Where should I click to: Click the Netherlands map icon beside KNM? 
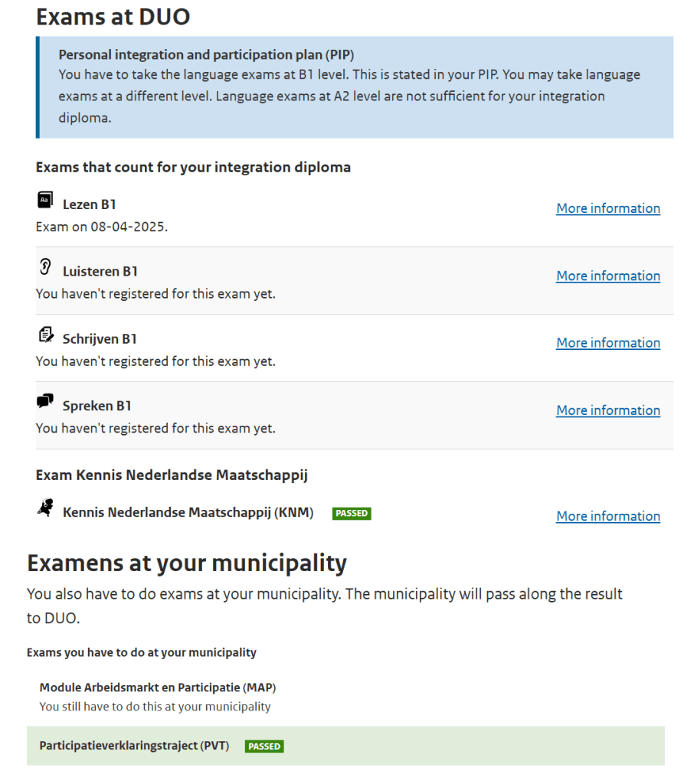click(45, 508)
